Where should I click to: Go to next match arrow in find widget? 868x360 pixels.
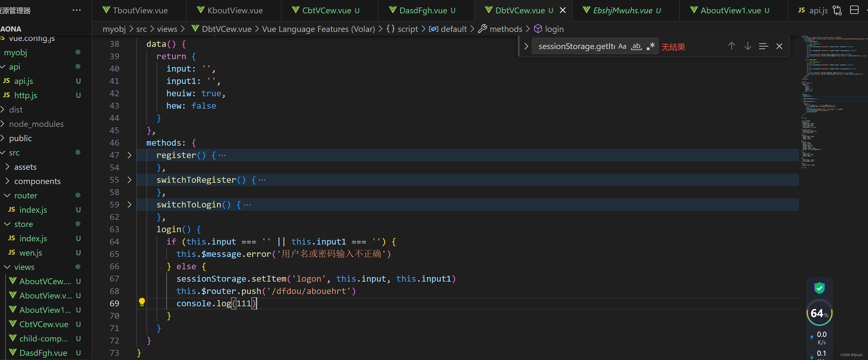pos(748,46)
